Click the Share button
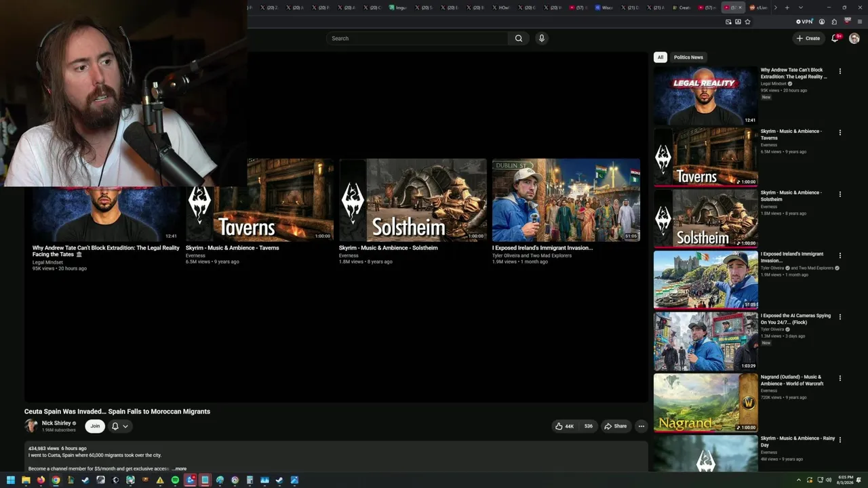 coord(616,426)
